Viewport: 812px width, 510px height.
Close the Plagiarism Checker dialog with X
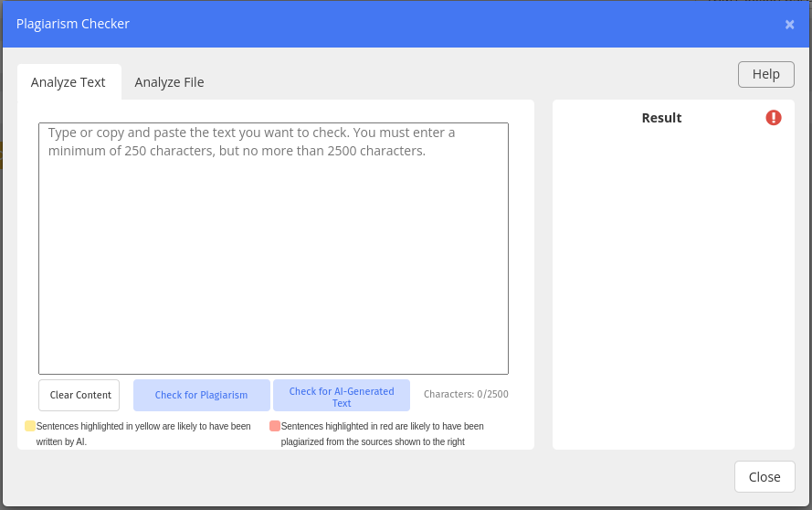click(x=789, y=25)
